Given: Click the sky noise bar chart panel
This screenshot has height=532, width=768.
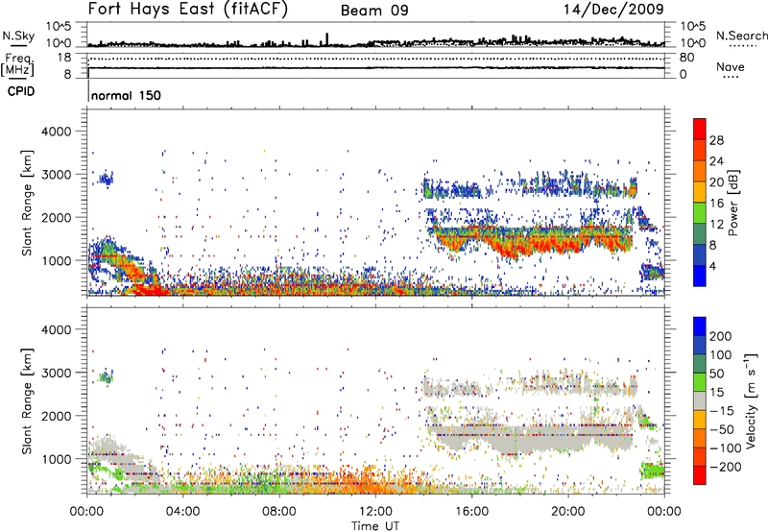Looking at the screenshot, I should click(x=376, y=35).
